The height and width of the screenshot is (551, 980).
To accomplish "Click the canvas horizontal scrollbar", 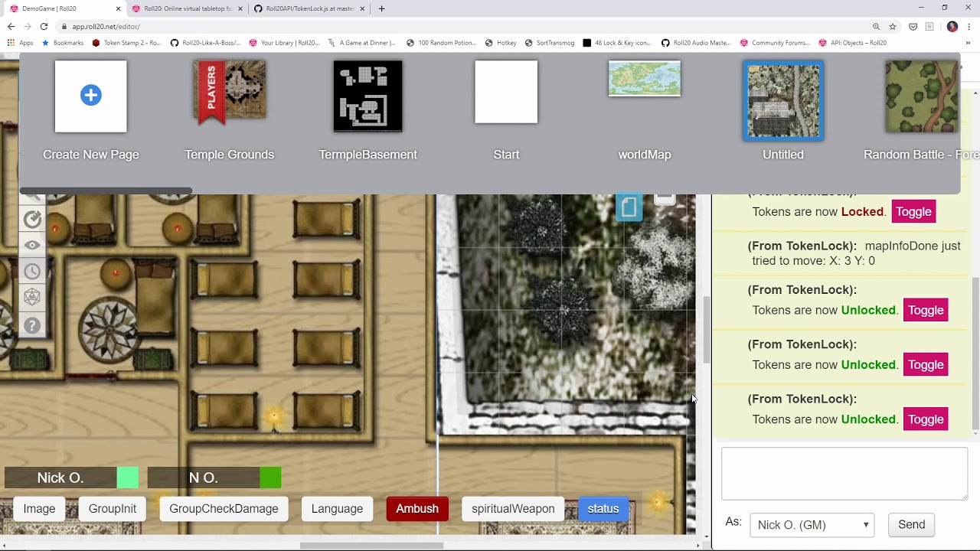I will click(x=371, y=546).
